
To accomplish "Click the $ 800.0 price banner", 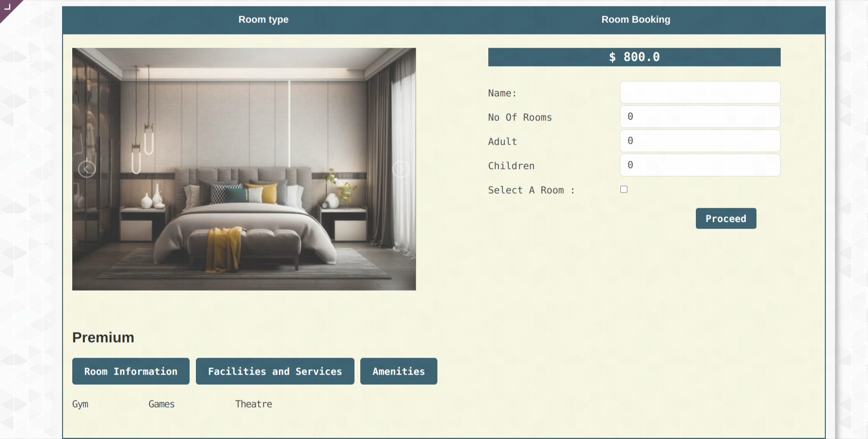I will coord(634,57).
